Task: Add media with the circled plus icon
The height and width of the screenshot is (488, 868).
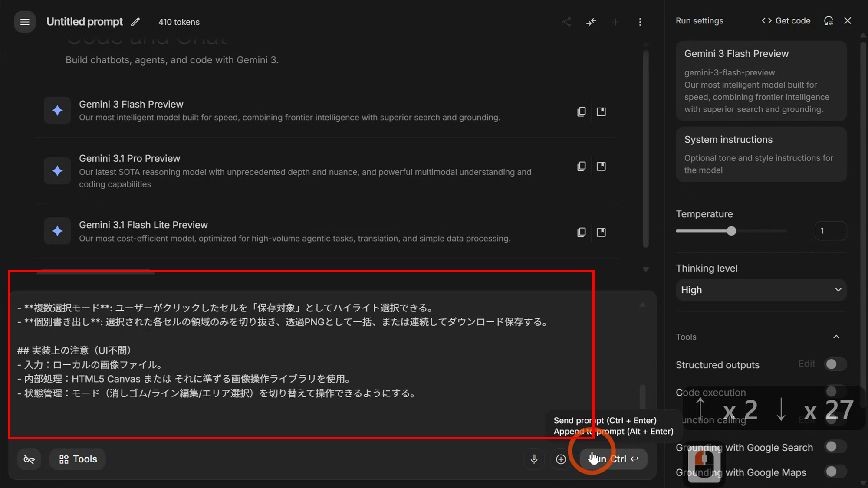Action: [561, 459]
